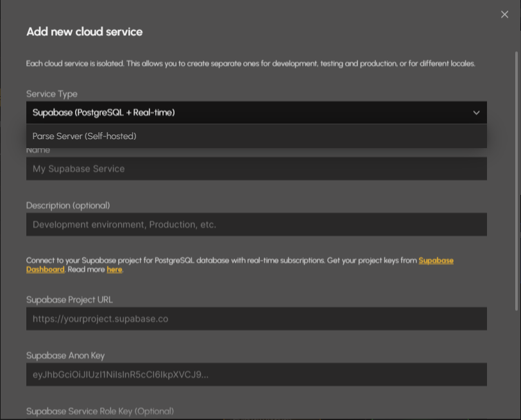Click the Service Type dropdown chevron arrow
Viewport: 521px width, 420px height.
tap(476, 113)
